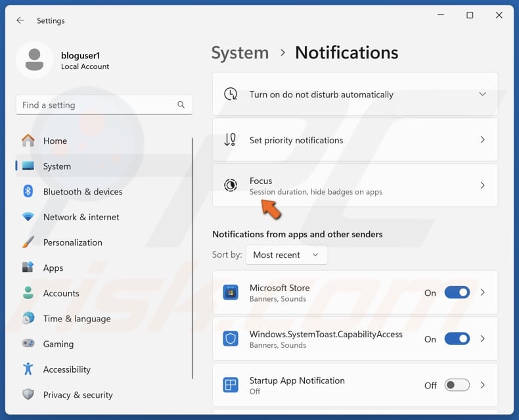
Task: Navigate to System breadcrumb link
Action: [x=240, y=53]
